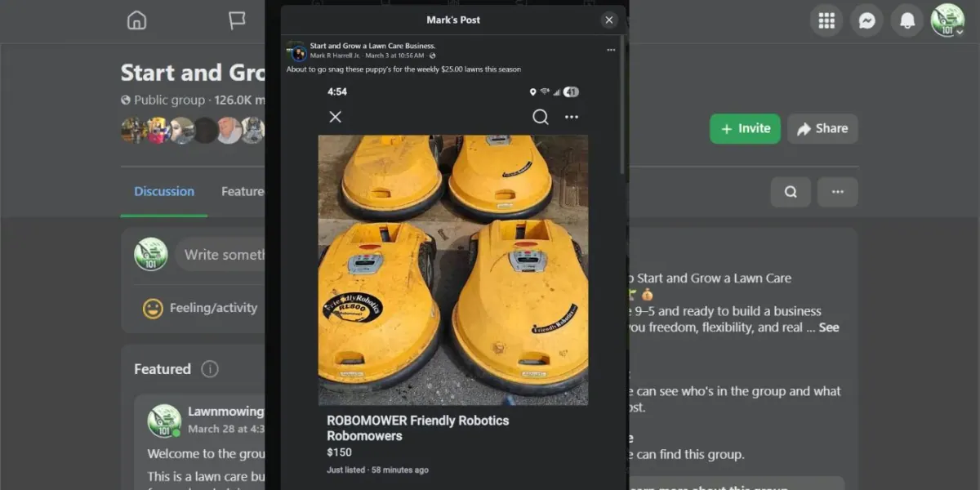Screen dimensions: 980x490
Task: Click the Start and Gro group title
Action: (193, 73)
